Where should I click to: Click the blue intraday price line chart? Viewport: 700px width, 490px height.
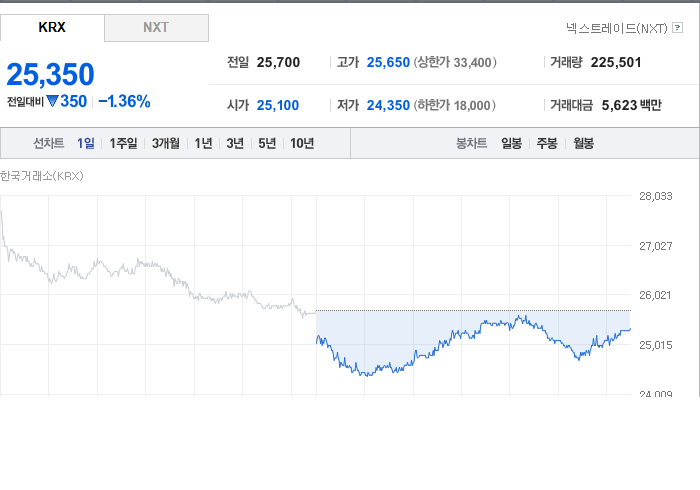tap(473, 346)
